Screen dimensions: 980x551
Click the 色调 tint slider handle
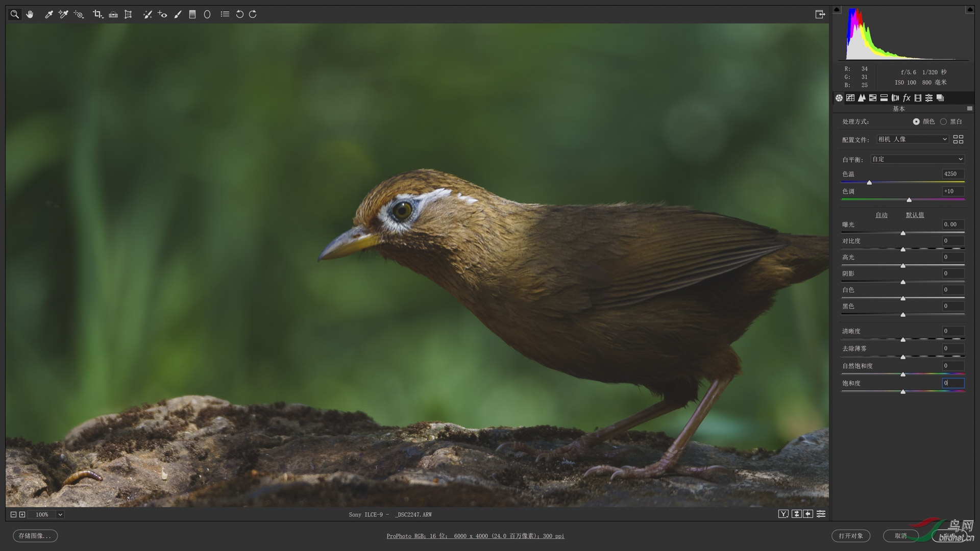(909, 200)
